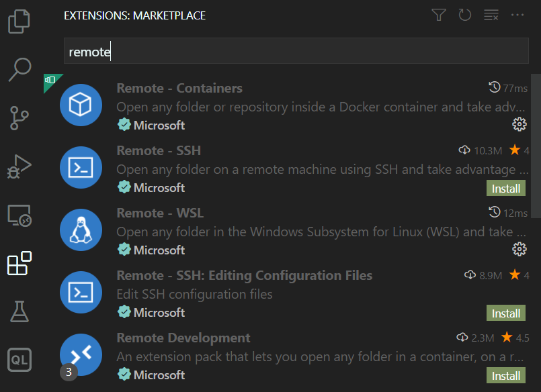Viewport: 541px width, 392px height.
Task: Open manage gear for Remote - Containers
Action: point(519,124)
